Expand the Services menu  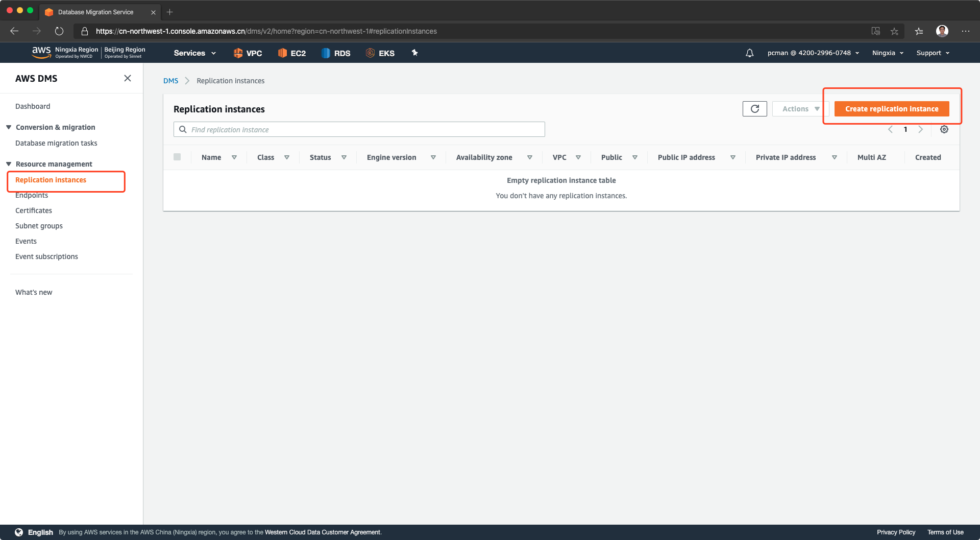tap(194, 53)
